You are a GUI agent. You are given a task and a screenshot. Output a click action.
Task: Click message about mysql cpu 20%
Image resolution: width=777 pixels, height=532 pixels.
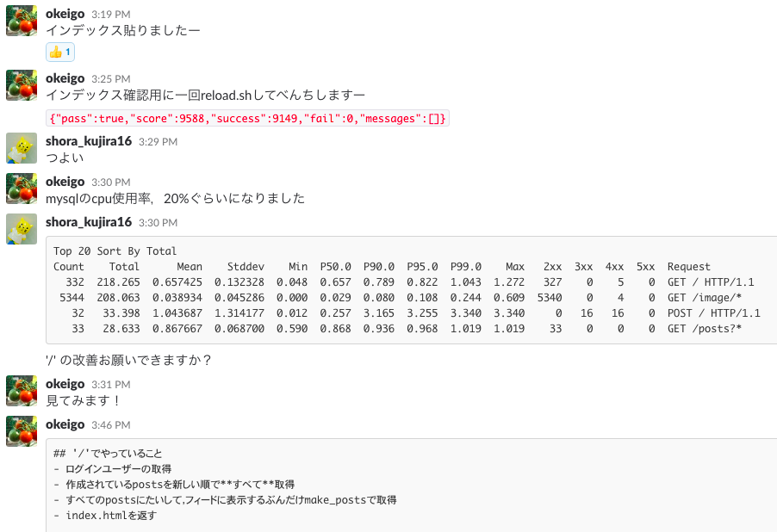tap(175, 198)
